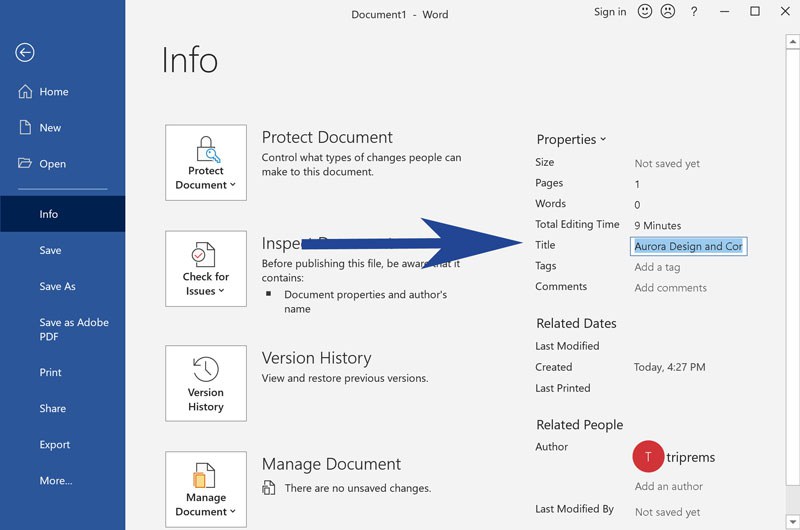Click the Protect Document heading

pyautogui.click(x=327, y=137)
